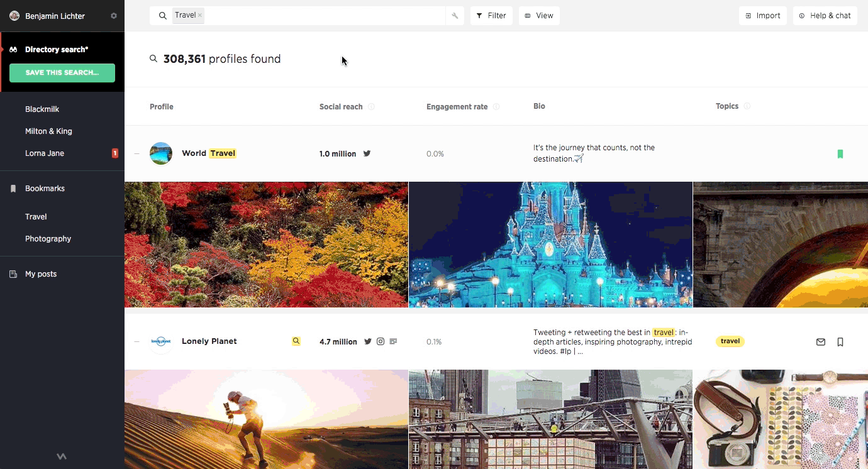This screenshot has width=868, height=469.
Task: Open Lorna Jane saved search
Action: 45,153
